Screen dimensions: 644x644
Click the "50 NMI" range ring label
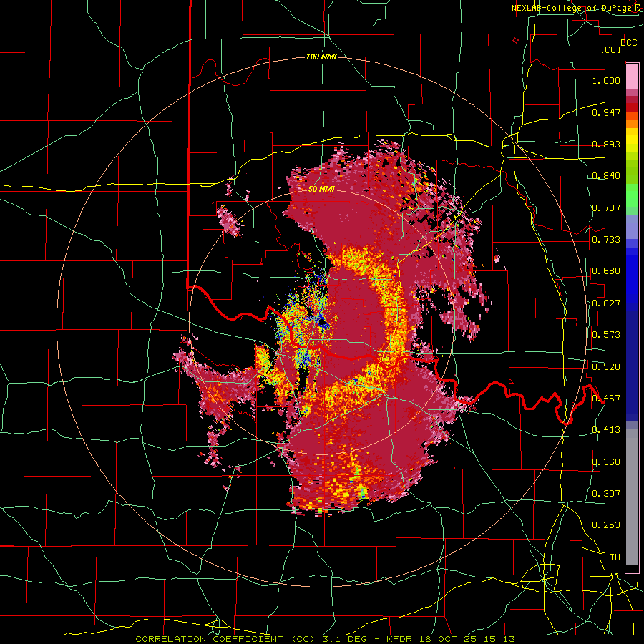321,190
